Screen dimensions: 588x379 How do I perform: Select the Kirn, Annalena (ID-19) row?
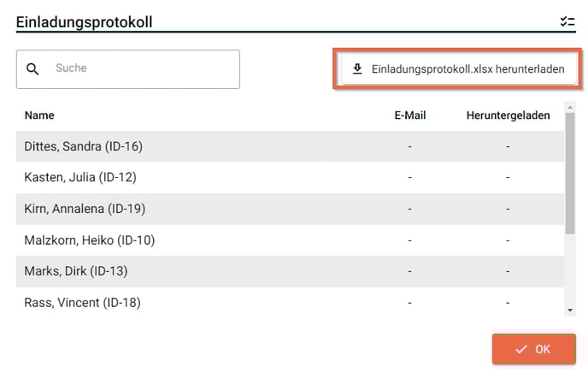coord(290,209)
